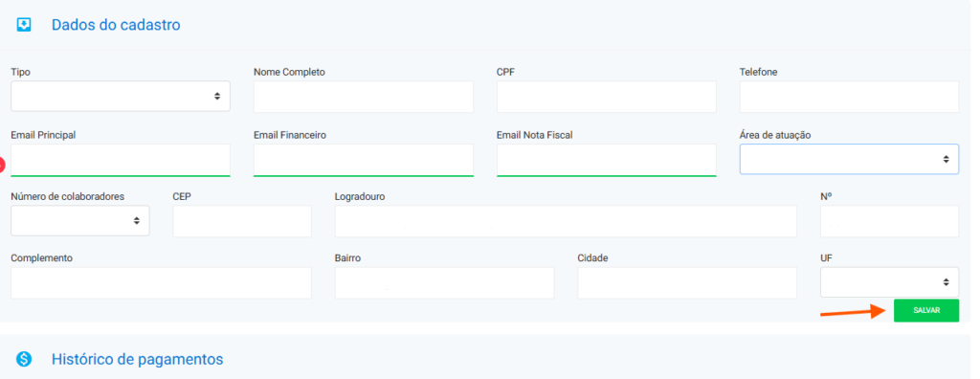Click the Histórico de pagamentos heading

(x=137, y=360)
